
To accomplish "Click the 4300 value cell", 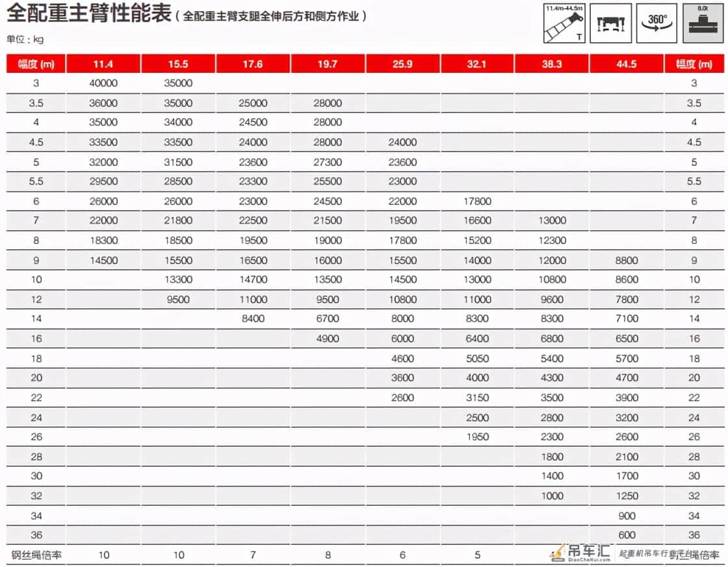I will pyautogui.click(x=552, y=378).
